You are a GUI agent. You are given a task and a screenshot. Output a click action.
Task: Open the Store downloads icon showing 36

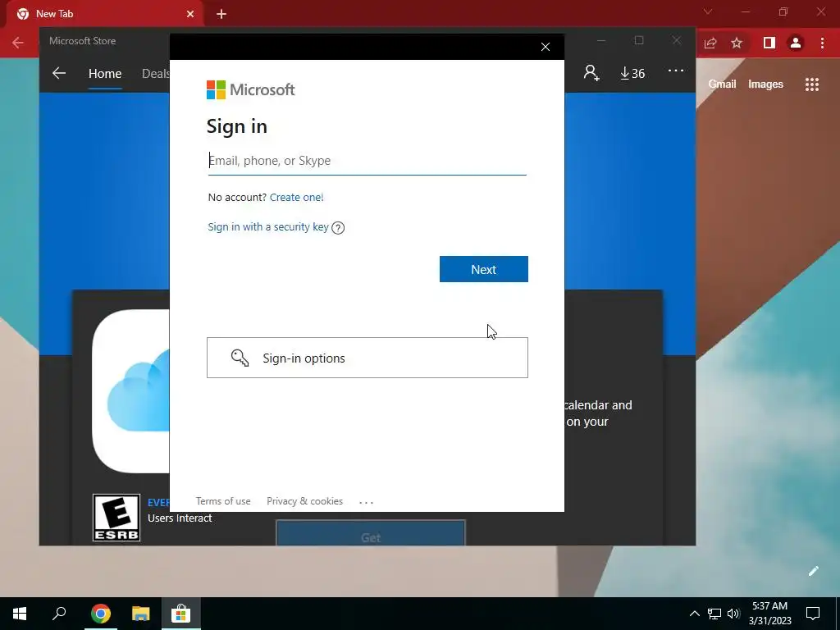click(x=632, y=73)
